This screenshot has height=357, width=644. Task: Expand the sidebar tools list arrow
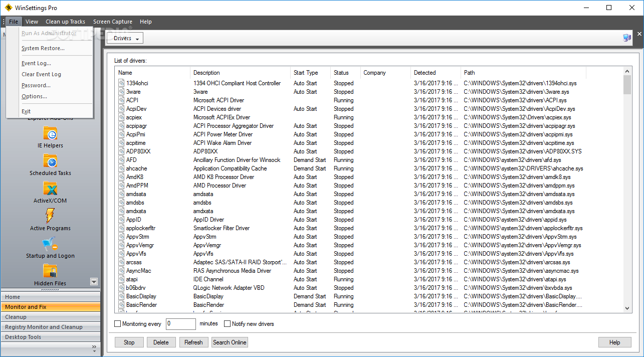click(x=94, y=281)
